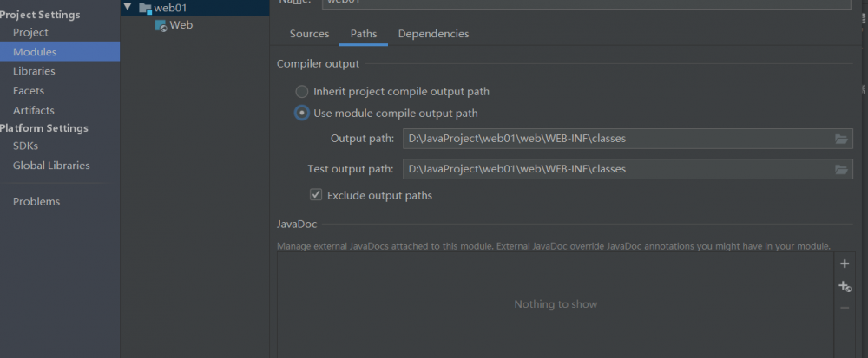Viewport: 868px width, 358px height.
Task: Open Libraries in Project Settings
Action: coord(34,71)
